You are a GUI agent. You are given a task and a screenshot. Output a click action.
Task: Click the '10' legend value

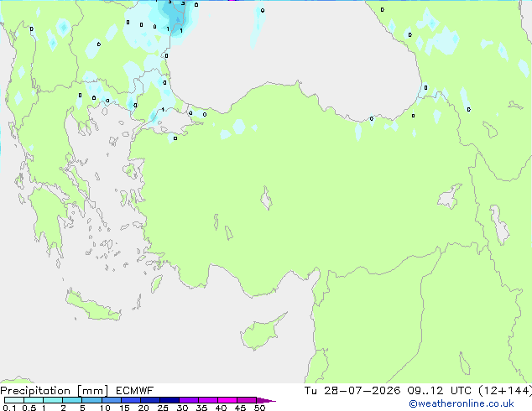click(105, 408)
